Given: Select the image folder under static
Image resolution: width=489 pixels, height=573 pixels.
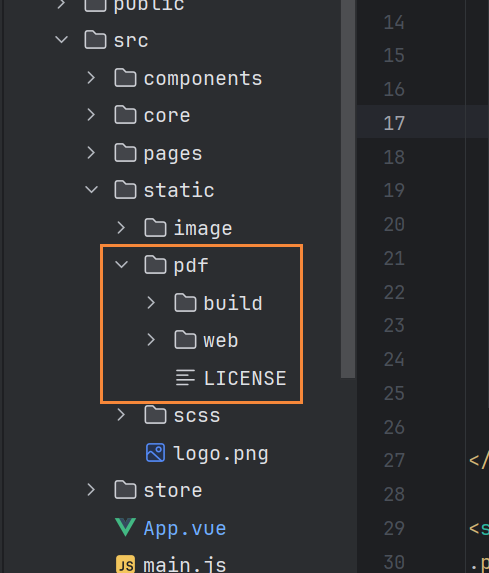Looking at the screenshot, I should pyautogui.click(x=203, y=228).
